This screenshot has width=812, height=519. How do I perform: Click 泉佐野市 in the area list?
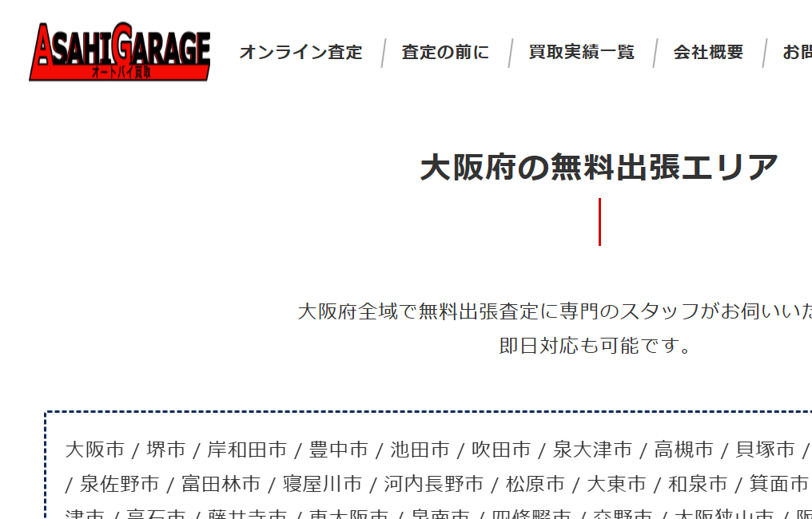120,484
